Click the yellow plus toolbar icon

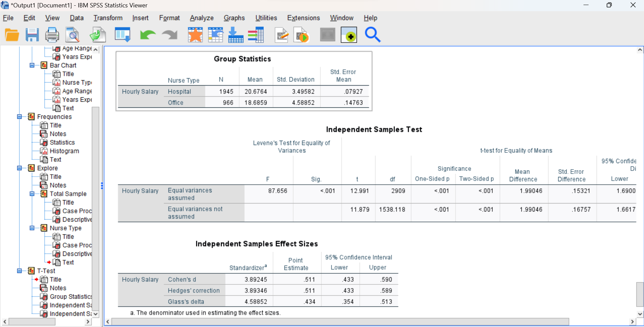[x=349, y=35]
